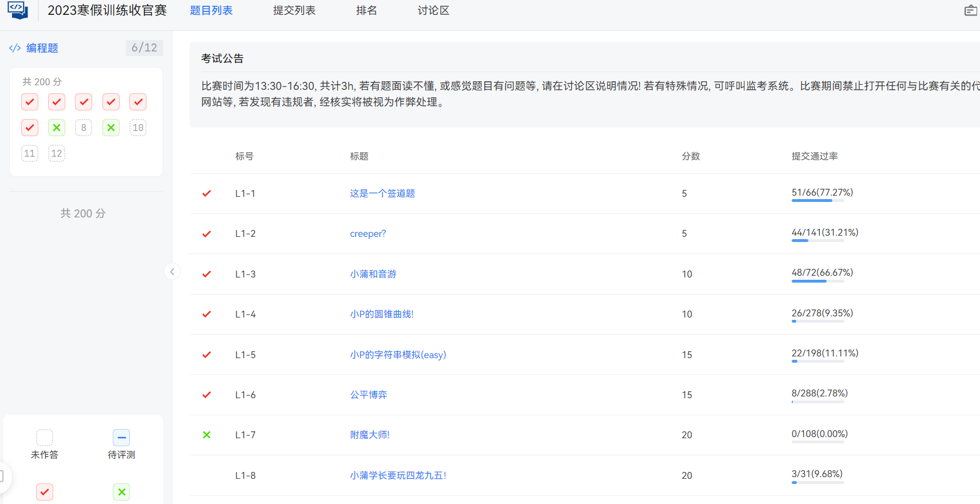980x504 pixels.
Task: Collapse the sidebar with the chevron arrow
Action: pyautogui.click(x=172, y=272)
